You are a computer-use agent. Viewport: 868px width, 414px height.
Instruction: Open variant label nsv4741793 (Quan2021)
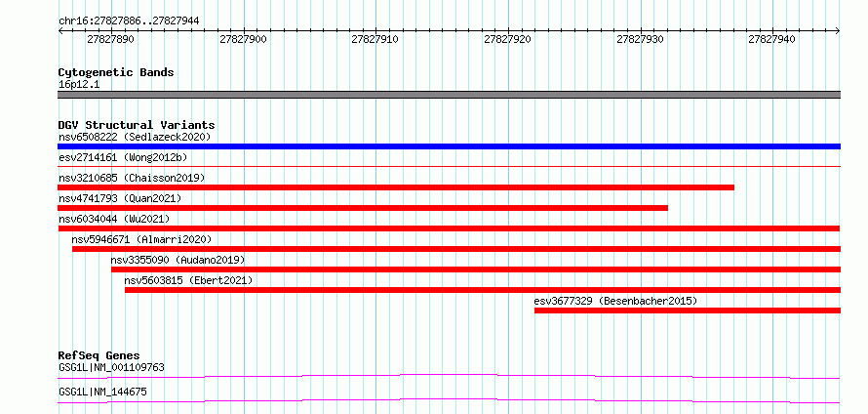120,198
